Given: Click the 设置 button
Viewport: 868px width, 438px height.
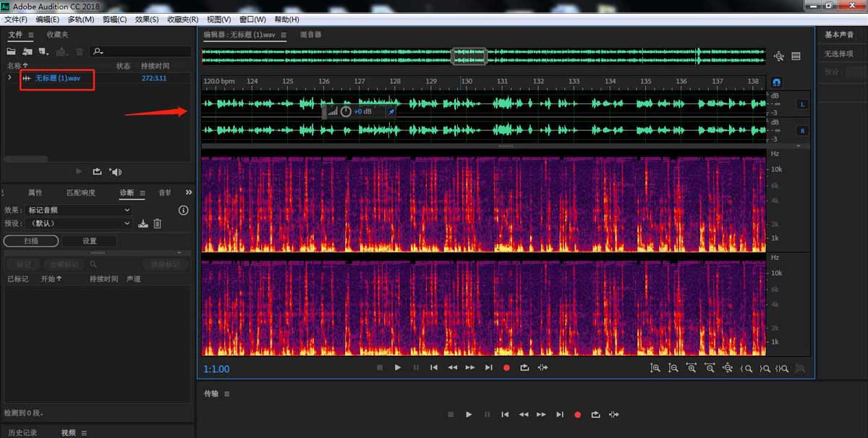Looking at the screenshot, I should click(x=89, y=241).
